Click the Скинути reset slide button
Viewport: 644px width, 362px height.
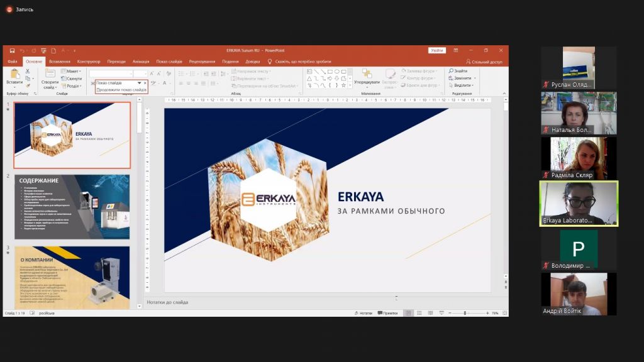tap(72, 79)
